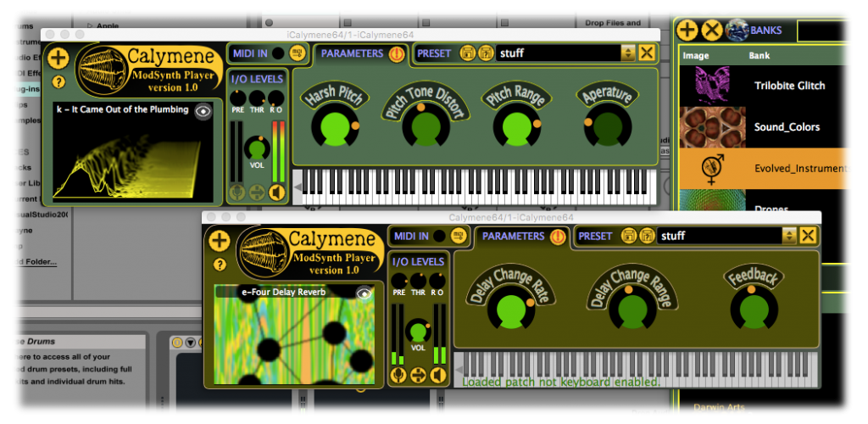Viewport: 868px width, 424px height.
Task: Select the Evolved_Instruments bank
Action: coord(764,168)
